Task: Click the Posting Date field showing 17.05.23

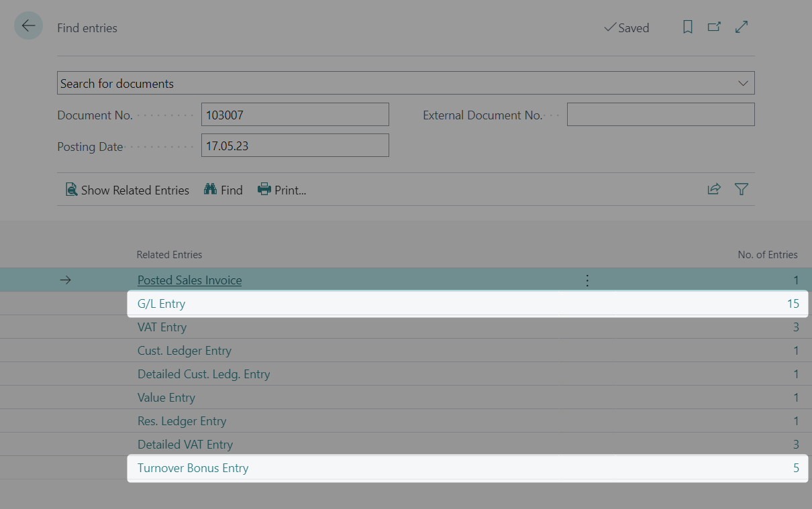Action: 295,145
